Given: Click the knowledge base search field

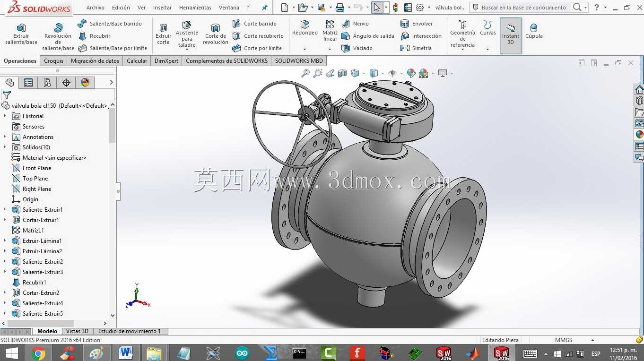Looking at the screenshot, I should [523, 8].
